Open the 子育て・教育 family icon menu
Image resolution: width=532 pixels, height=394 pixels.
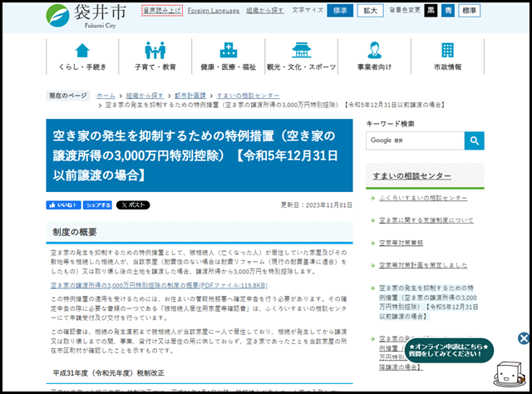point(155,57)
